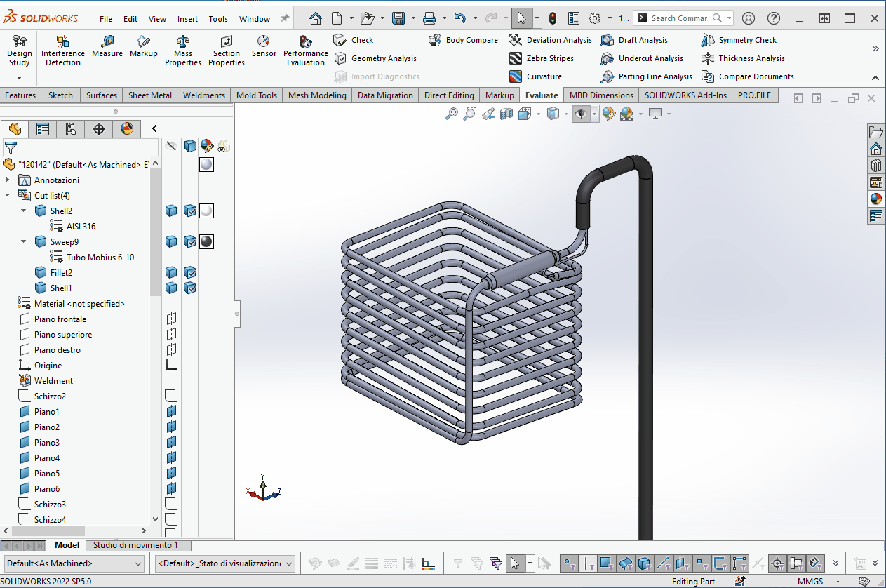This screenshot has width=886, height=588.
Task: Launch Performance Evaluation
Action: [x=305, y=46]
